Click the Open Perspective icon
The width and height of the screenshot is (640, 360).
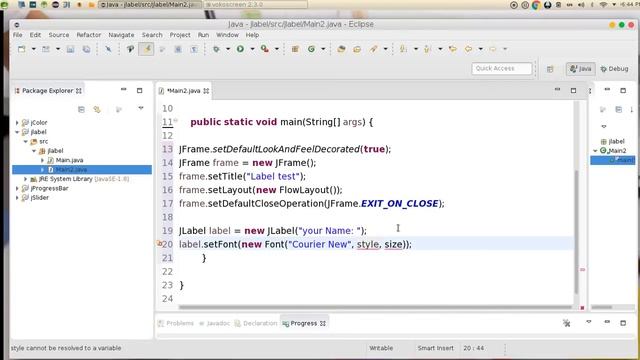pyautogui.click(x=550, y=69)
